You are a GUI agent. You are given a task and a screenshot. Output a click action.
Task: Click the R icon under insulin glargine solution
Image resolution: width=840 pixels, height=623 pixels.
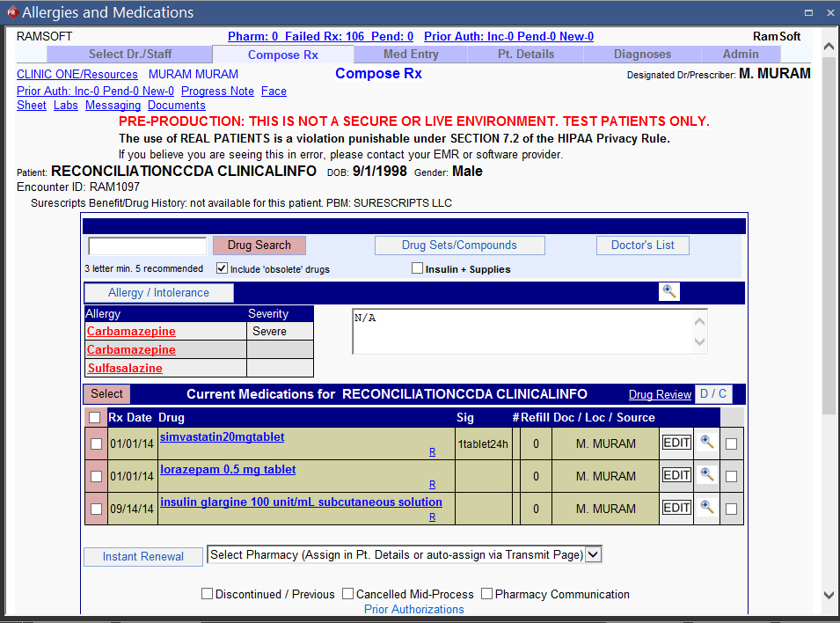coord(432,517)
